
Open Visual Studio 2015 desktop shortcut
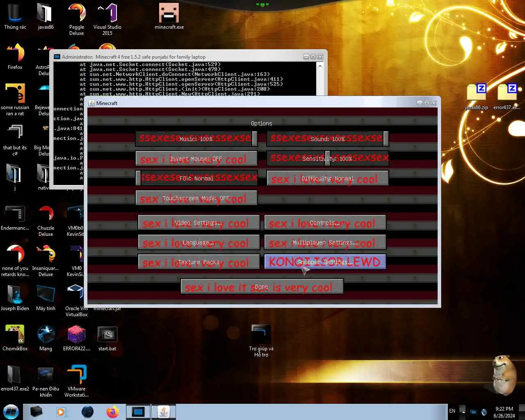tap(107, 19)
